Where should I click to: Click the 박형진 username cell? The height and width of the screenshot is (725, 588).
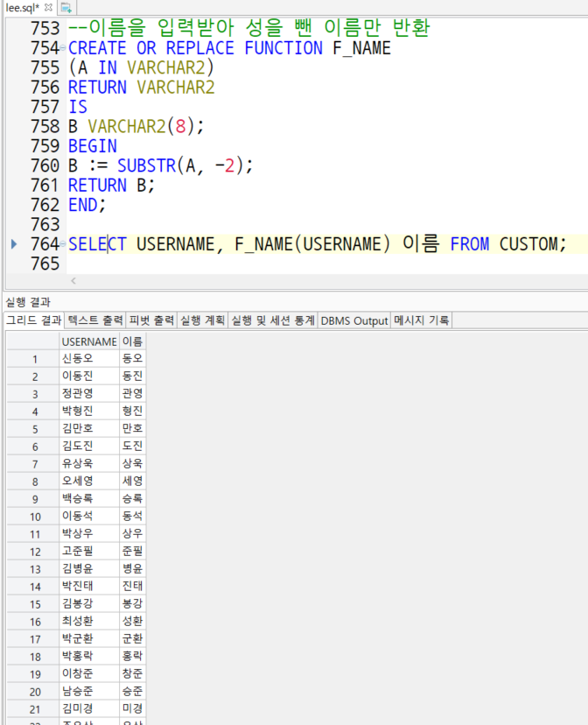[89, 411]
